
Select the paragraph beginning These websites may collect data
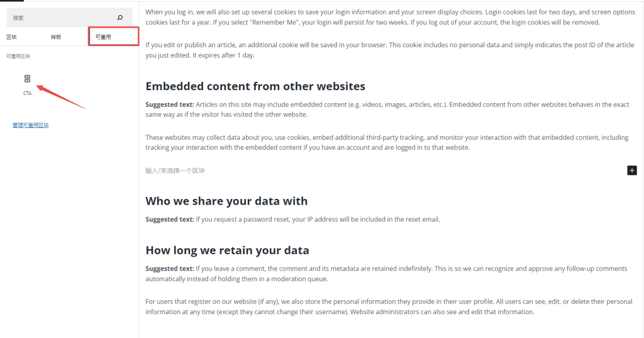pyautogui.click(x=387, y=142)
